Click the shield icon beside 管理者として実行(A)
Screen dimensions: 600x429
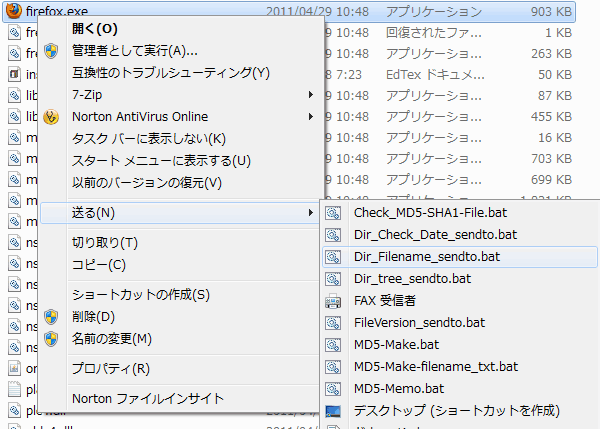point(51,51)
